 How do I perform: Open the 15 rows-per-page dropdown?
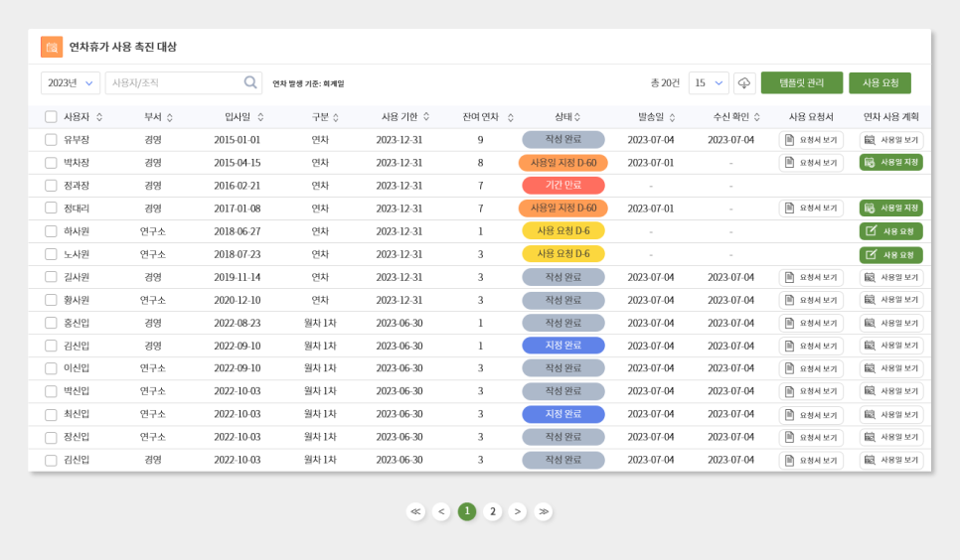click(709, 82)
